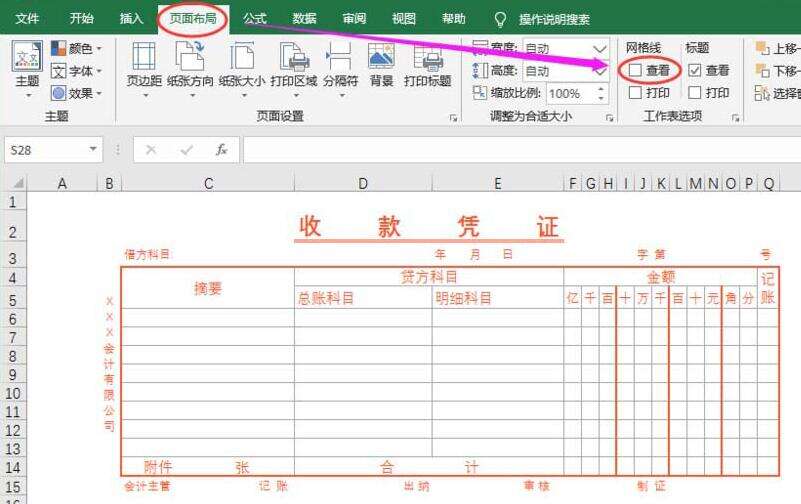
Task: Click the cancel X formula bar button
Action: click(x=151, y=150)
